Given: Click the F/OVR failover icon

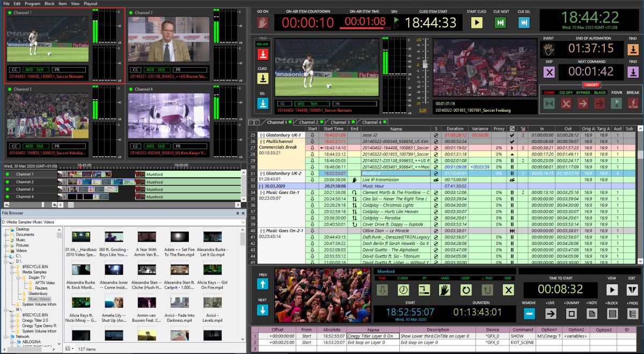Looking at the screenshot, I should [x=616, y=103].
